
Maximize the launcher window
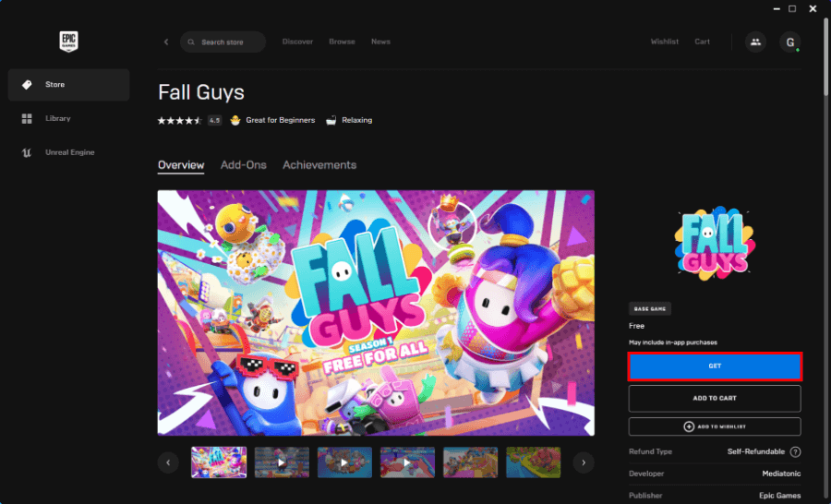792,8
